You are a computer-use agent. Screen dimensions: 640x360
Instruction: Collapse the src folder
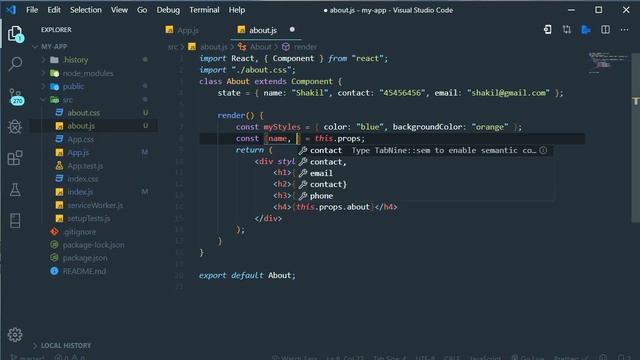[43, 100]
